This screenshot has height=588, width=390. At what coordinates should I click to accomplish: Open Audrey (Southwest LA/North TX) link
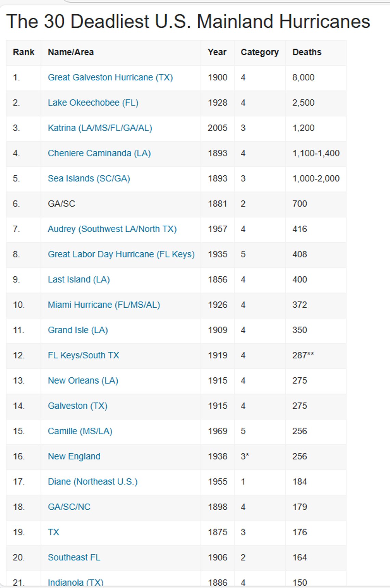pos(112,229)
